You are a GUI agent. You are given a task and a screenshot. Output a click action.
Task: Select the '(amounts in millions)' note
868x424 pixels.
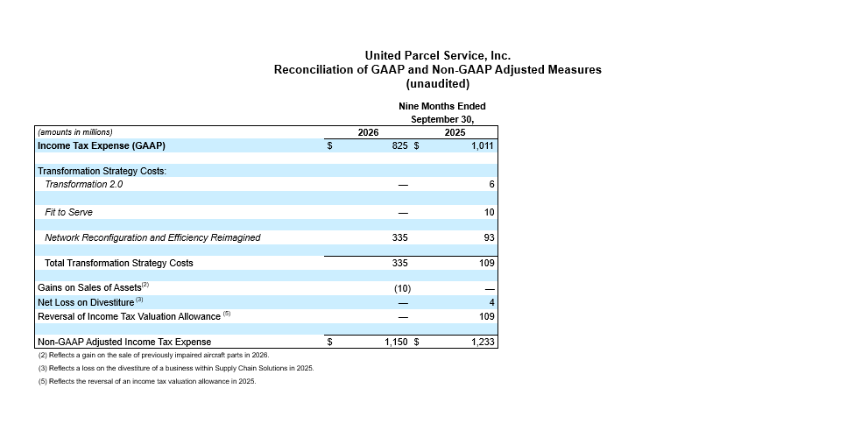click(74, 133)
